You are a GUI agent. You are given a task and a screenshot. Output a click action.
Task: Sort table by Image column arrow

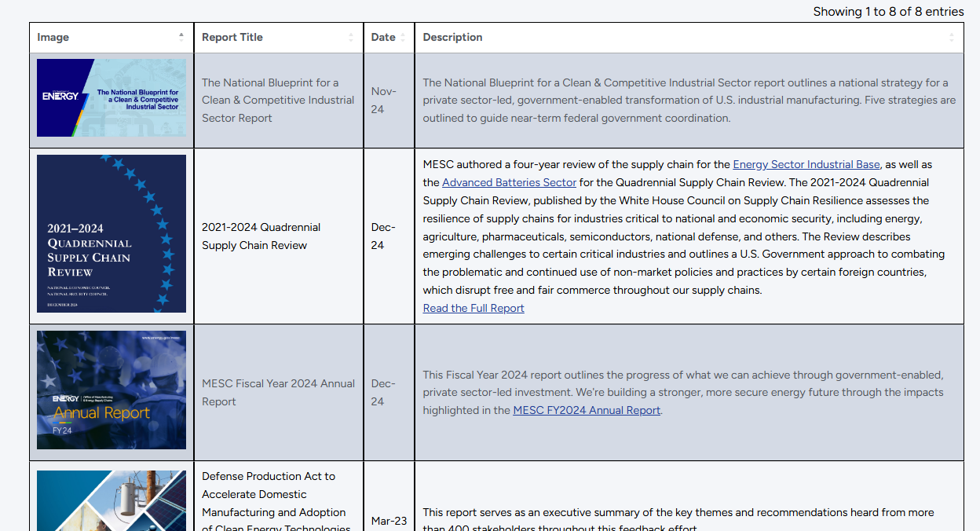[181, 37]
